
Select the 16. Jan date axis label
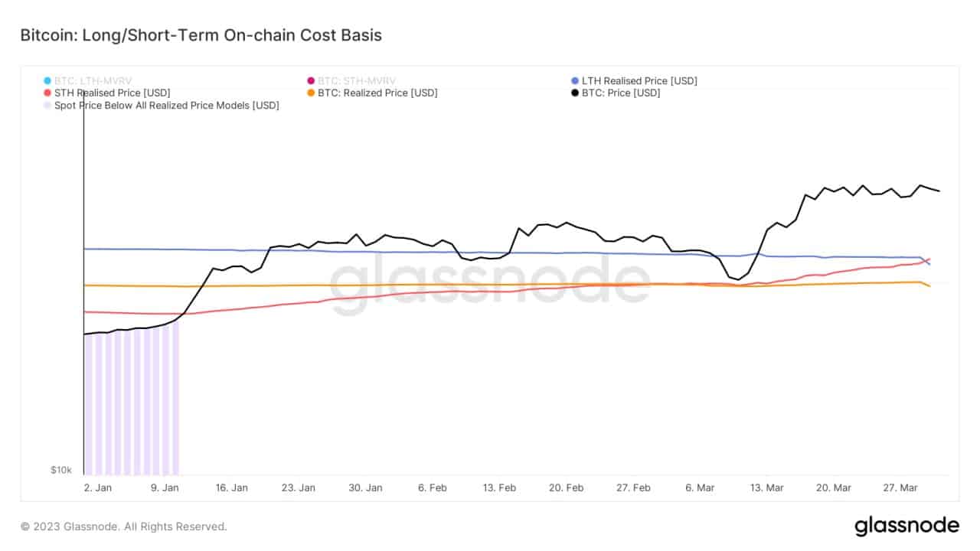pyautogui.click(x=230, y=487)
